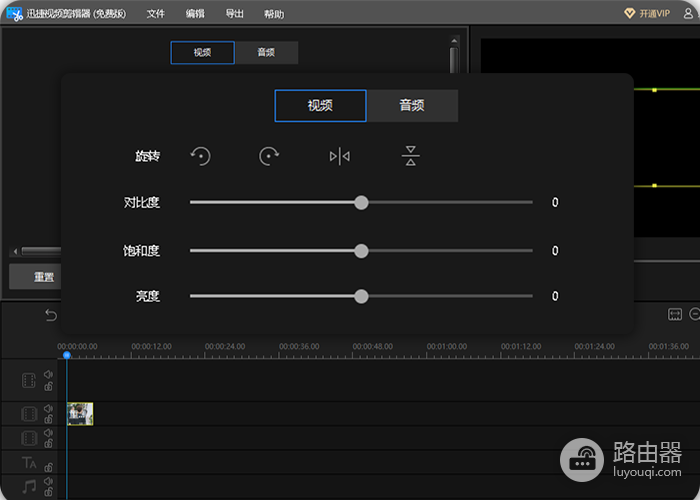Click the 亮度 value 0
700x500 pixels.
point(555,296)
